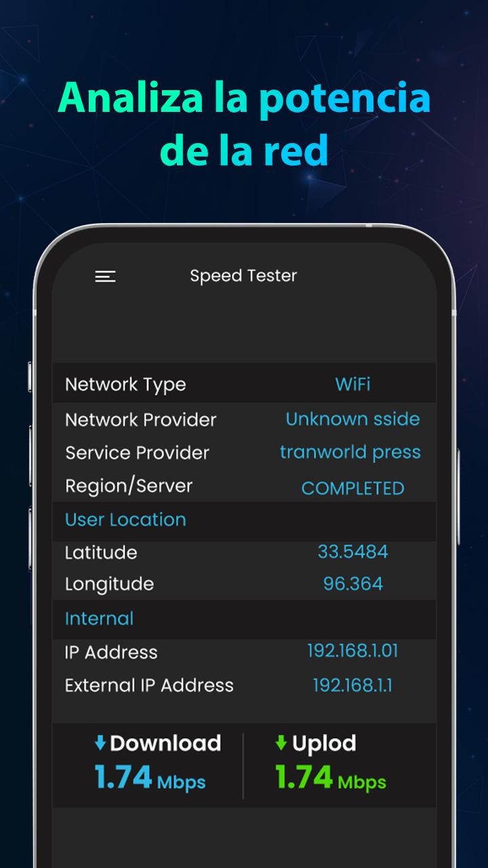Open the Internal section header
Screen dimensions: 488x868
tap(99, 618)
